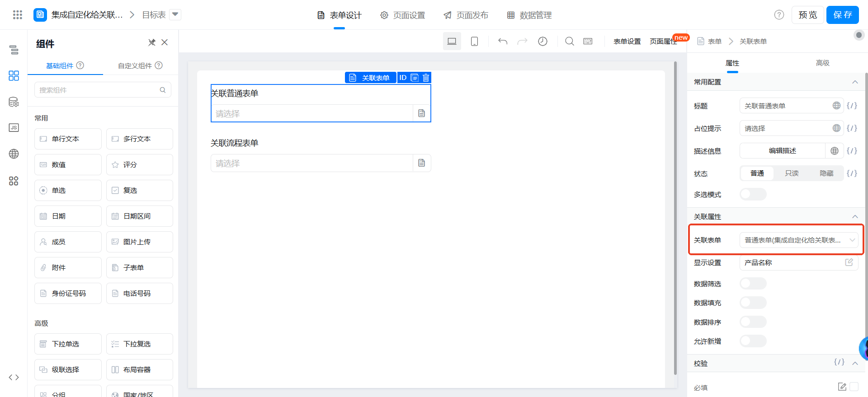This screenshot has height=397, width=868.
Task: Set status to 隐藏
Action: [826, 173]
